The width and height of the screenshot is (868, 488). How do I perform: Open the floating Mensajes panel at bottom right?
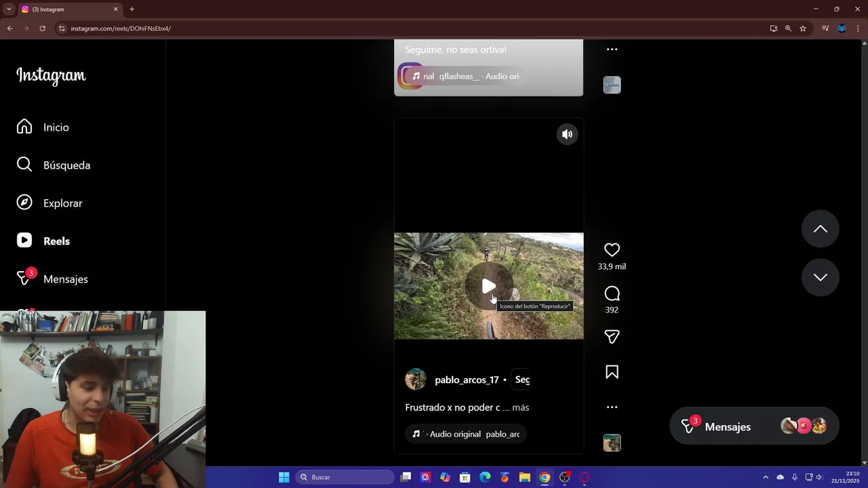coord(754,426)
